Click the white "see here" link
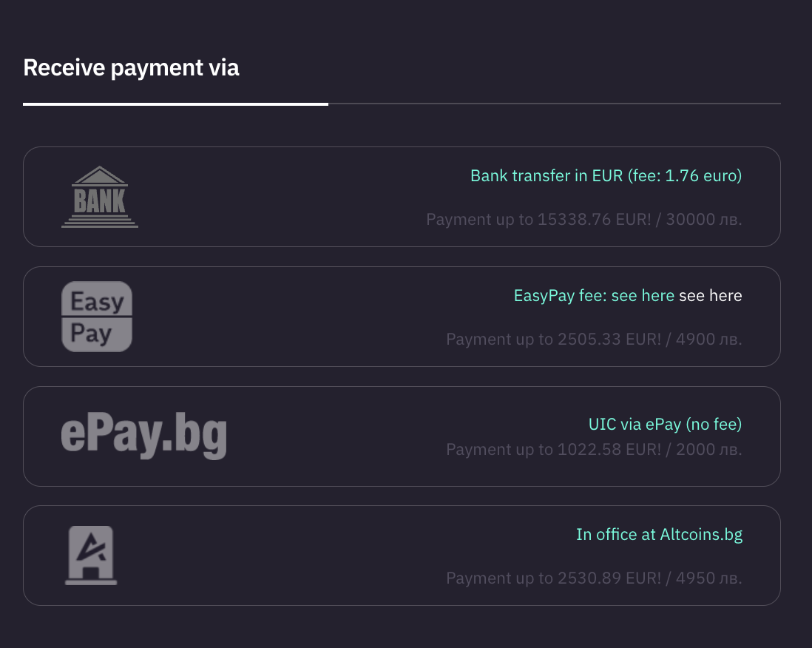The height and width of the screenshot is (648, 812). tap(710, 296)
